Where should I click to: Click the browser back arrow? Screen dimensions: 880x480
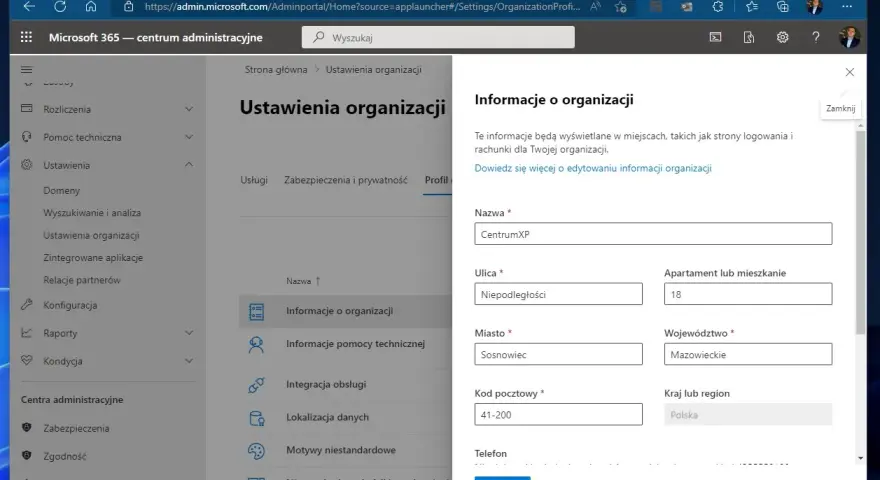(x=29, y=7)
